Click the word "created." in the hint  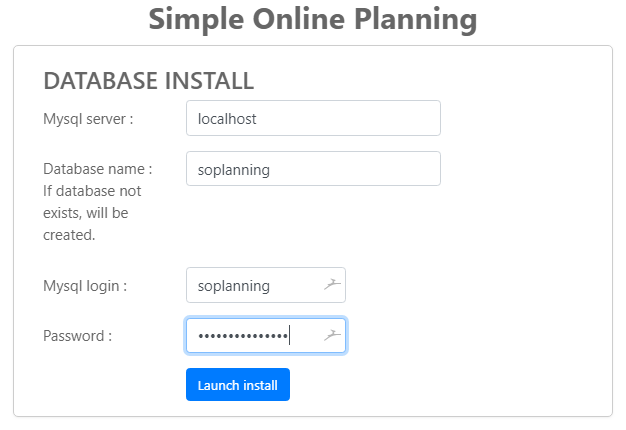pyautogui.click(x=69, y=235)
